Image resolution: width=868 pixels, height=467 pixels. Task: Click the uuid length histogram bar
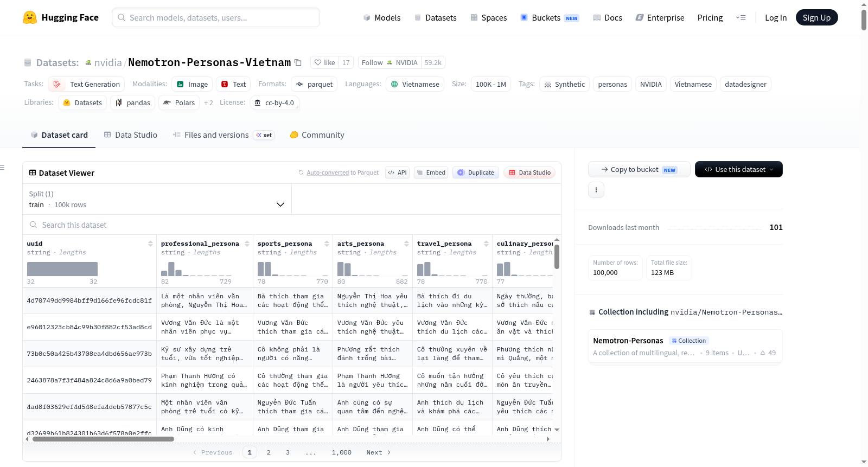pos(62,269)
